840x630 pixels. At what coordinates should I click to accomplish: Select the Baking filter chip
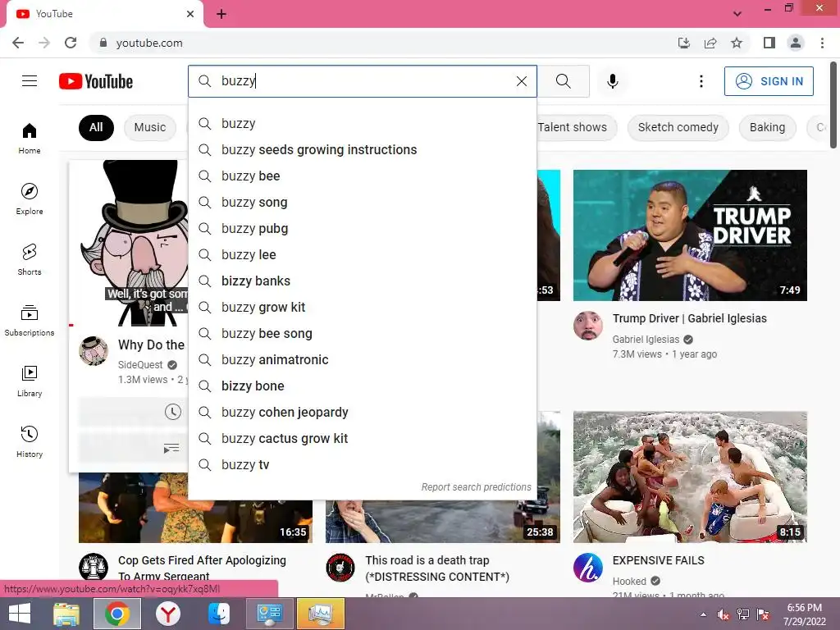pyautogui.click(x=767, y=127)
